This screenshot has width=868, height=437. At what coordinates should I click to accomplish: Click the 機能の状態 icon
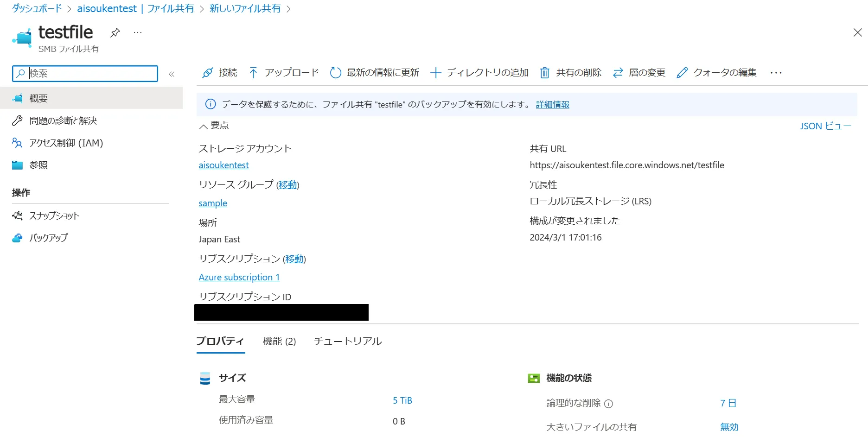[x=534, y=378]
